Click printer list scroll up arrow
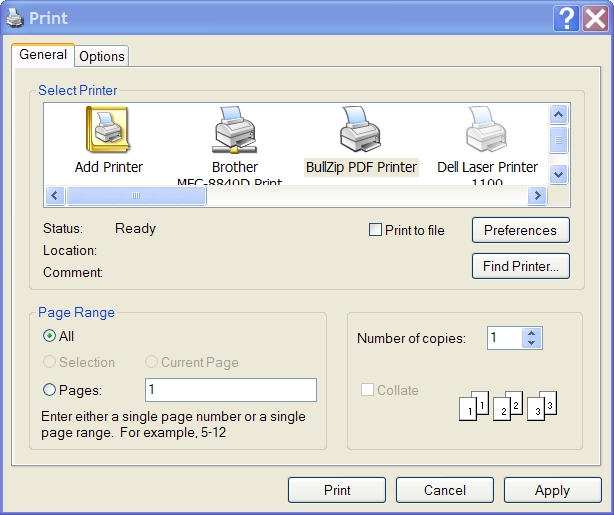This screenshot has width=614, height=515. coord(558,115)
